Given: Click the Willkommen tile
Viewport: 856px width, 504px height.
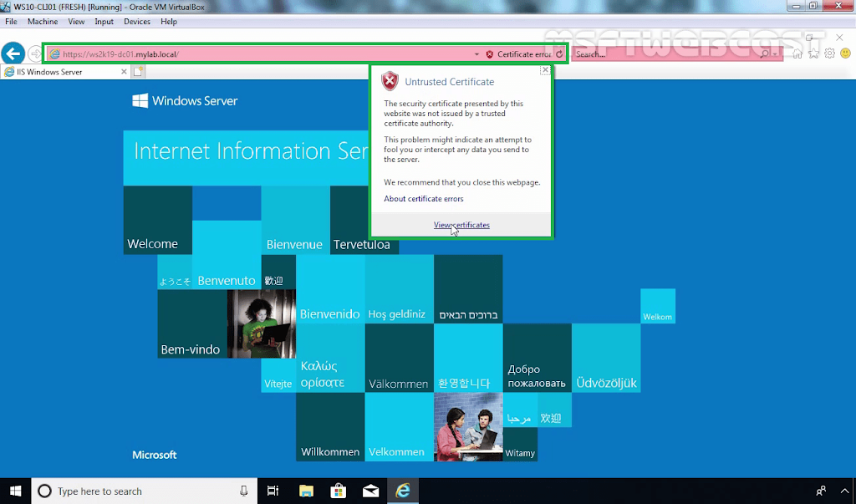Looking at the screenshot, I should [x=330, y=426].
